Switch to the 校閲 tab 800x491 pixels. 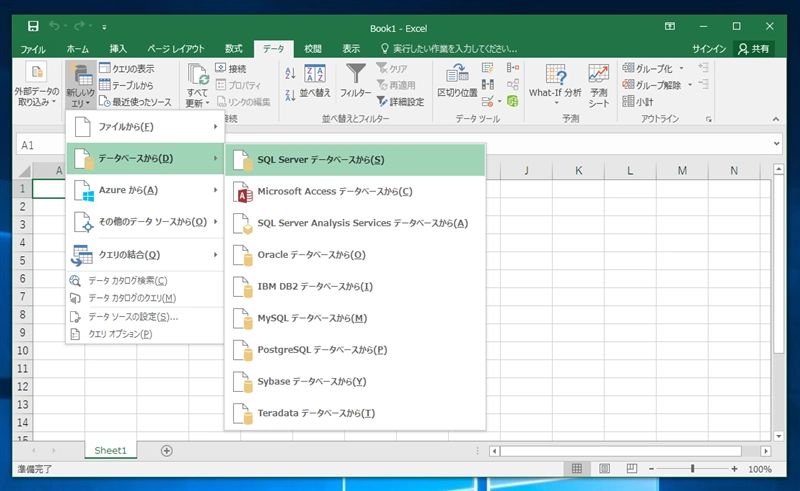pyautogui.click(x=313, y=49)
